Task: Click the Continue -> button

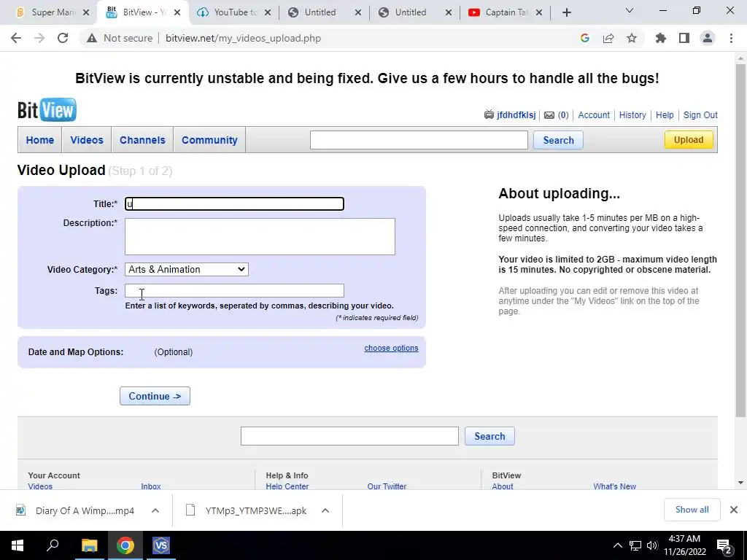Action: [155, 396]
